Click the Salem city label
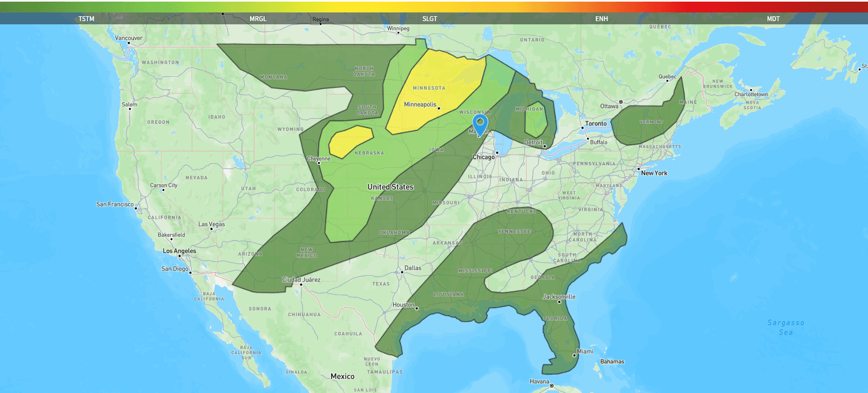This screenshot has width=868, height=393. click(130, 105)
